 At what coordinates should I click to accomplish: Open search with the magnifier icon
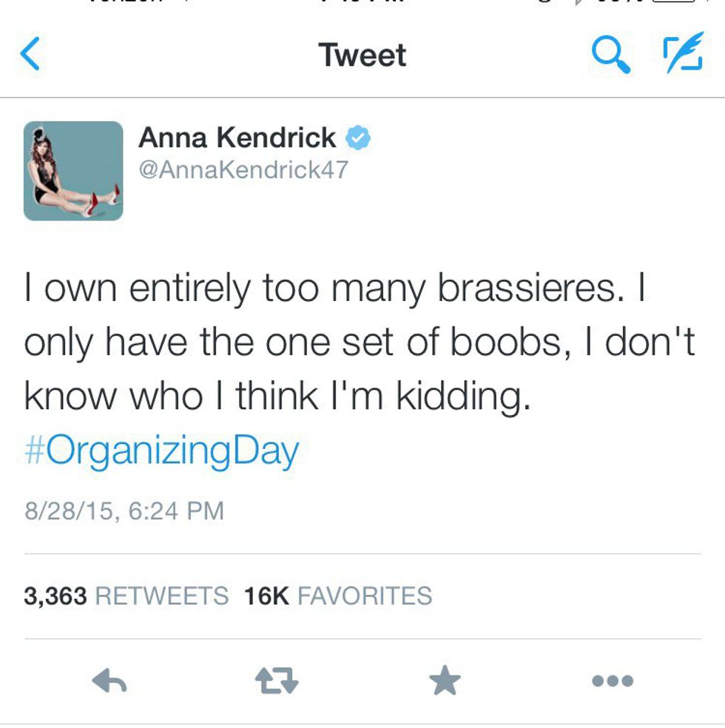tap(611, 55)
